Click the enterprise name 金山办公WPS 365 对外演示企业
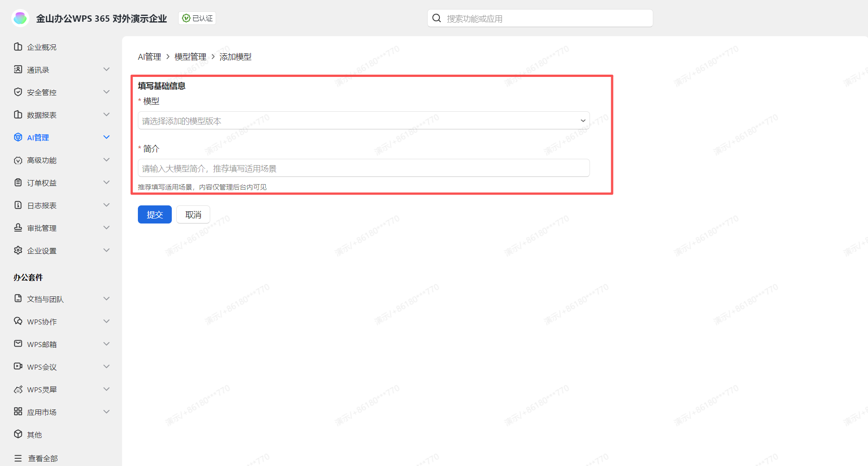868x466 pixels. [102, 19]
